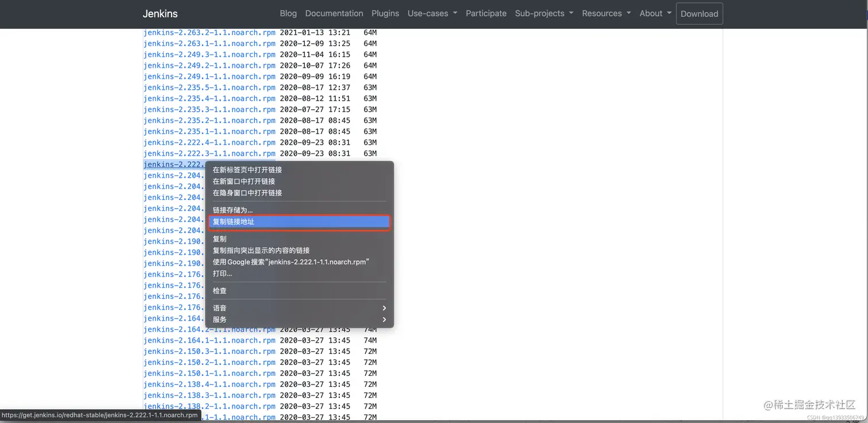Image resolution: width=868 pixels, height=423 pixels.
Task: Click the date 2020-11-04 16:15 text
Action: pyautogui.click(x=315, y=55)
